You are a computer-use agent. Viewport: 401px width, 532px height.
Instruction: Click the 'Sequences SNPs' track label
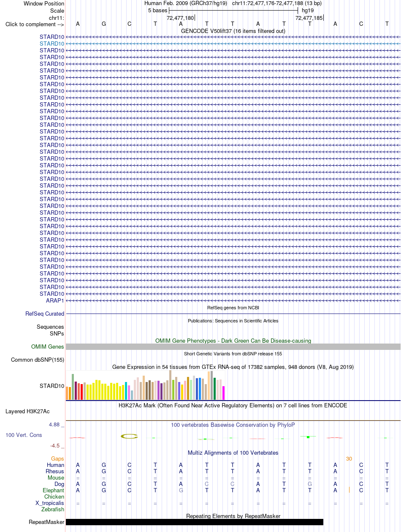(x=50, y=330)
